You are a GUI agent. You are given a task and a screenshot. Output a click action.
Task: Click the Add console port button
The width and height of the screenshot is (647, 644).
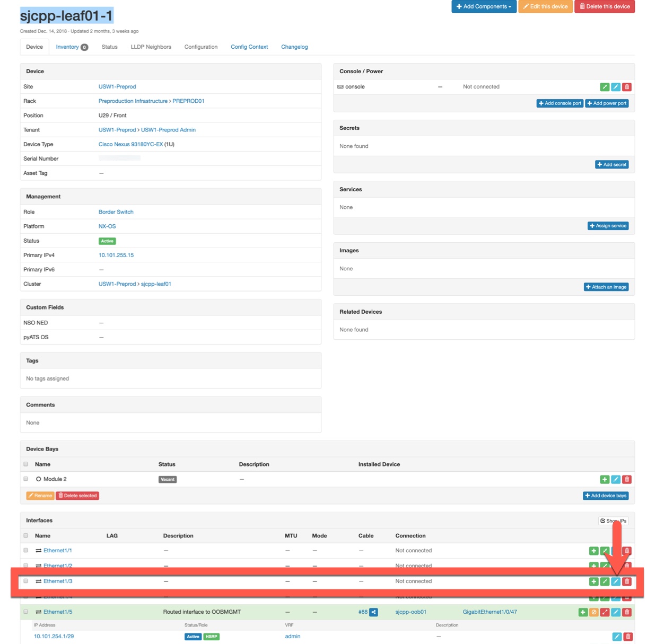click(x=559, y=103)
